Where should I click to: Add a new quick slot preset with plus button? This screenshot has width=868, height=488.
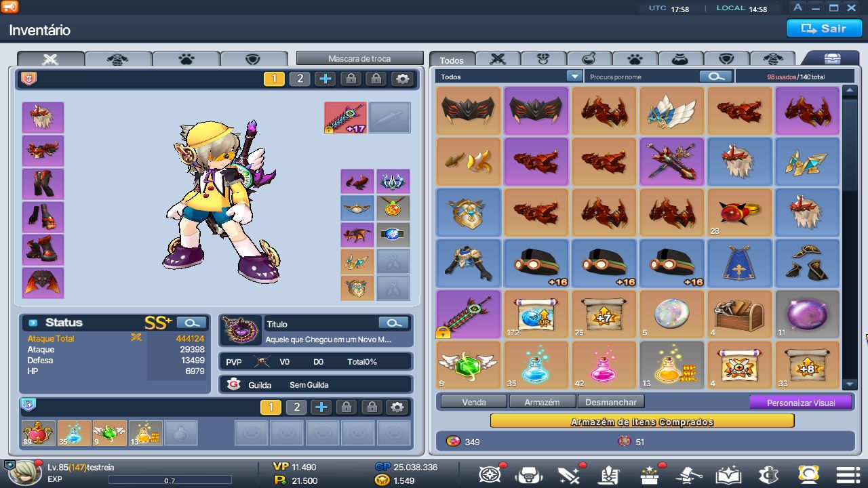click(x=321, y=407)
